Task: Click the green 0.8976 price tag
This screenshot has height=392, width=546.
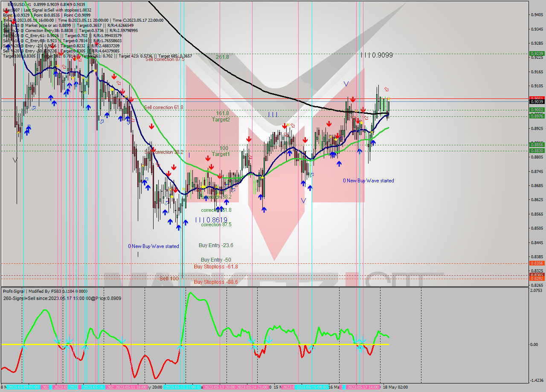Action: pyautogui.click(x=537, y=116)
